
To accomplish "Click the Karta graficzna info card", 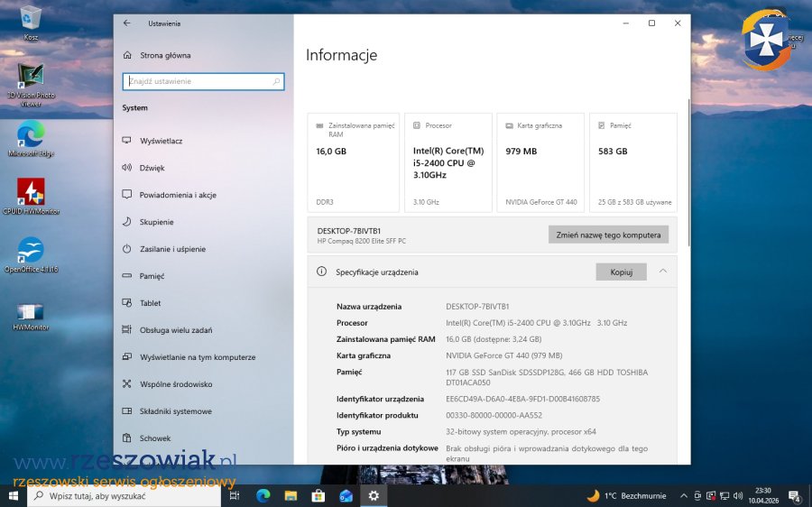I will click(540, 162).
